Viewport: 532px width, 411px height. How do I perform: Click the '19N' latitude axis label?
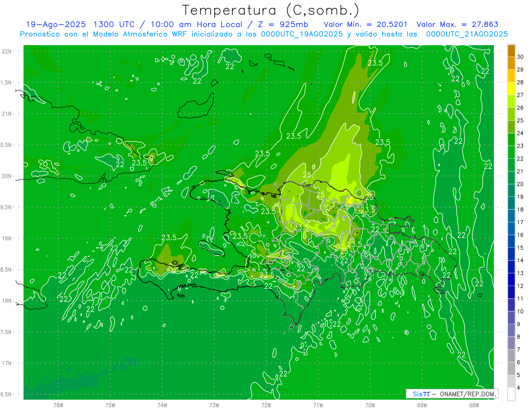coord(8,239)
